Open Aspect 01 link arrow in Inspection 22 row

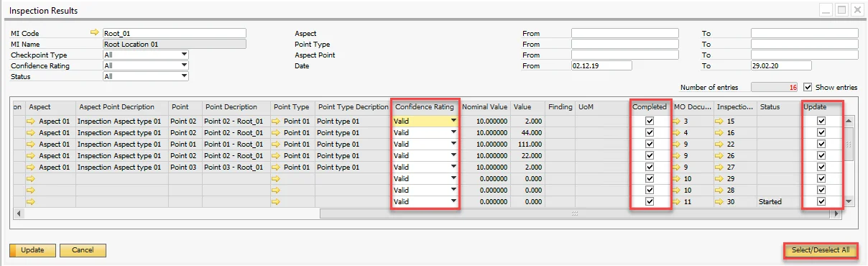32,145
